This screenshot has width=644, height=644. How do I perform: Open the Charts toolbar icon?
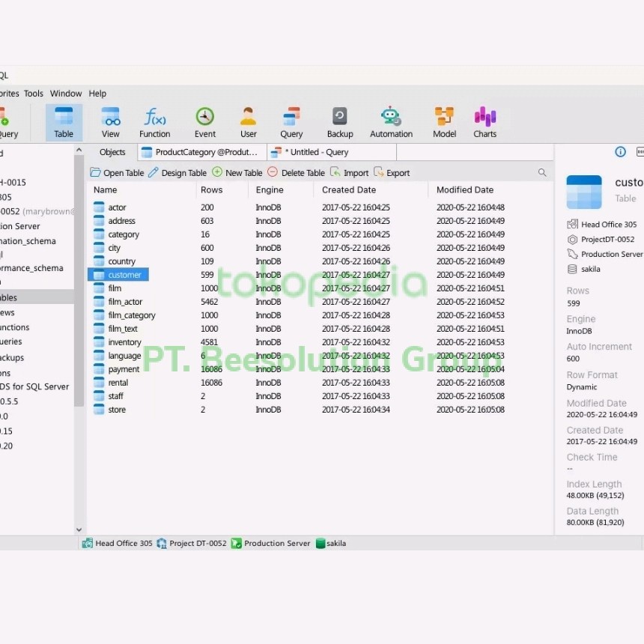(x=484, y=121)
